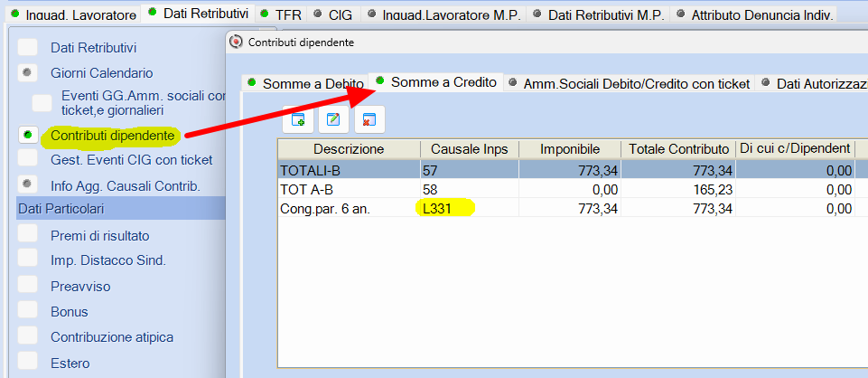Screen dimensions: 868x378
Task: Click the indicator button beside Info Agg. Causali Contrib.
Action: coord(28,183)
